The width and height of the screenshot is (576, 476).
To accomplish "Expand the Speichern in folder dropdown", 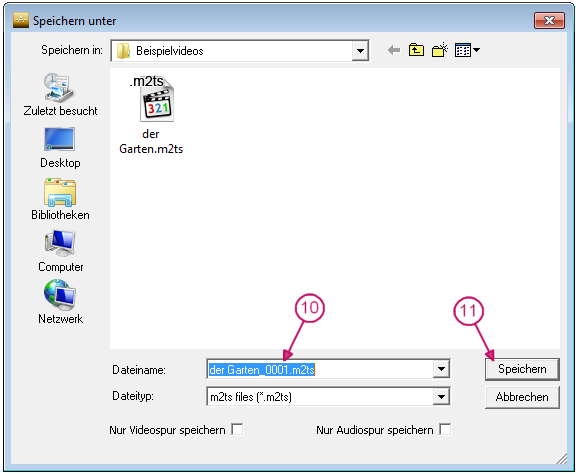I will [360, 51].
